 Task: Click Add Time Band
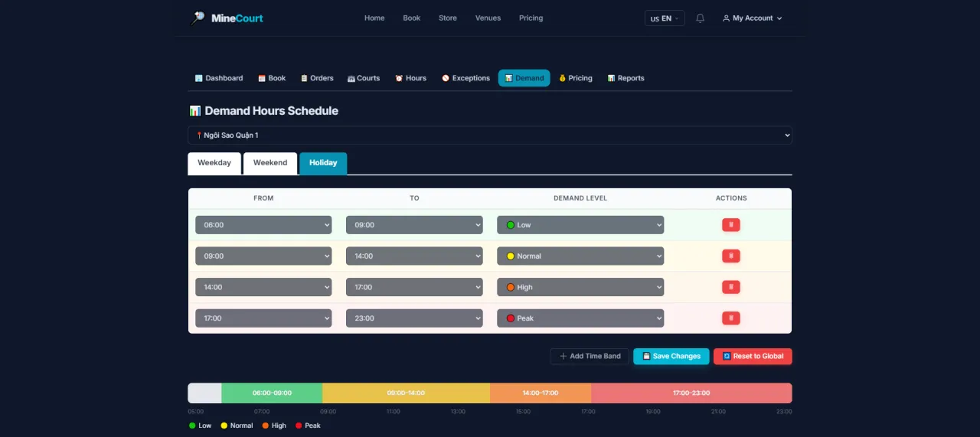click(x=590, y=356)
